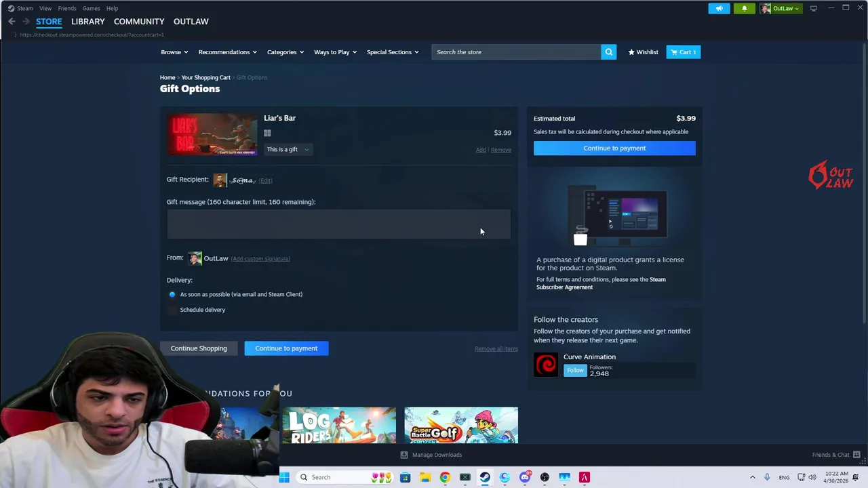Click Continue to payment in Estimated total panel
This screenshot has height=488, width=868.
coord(614,148)
